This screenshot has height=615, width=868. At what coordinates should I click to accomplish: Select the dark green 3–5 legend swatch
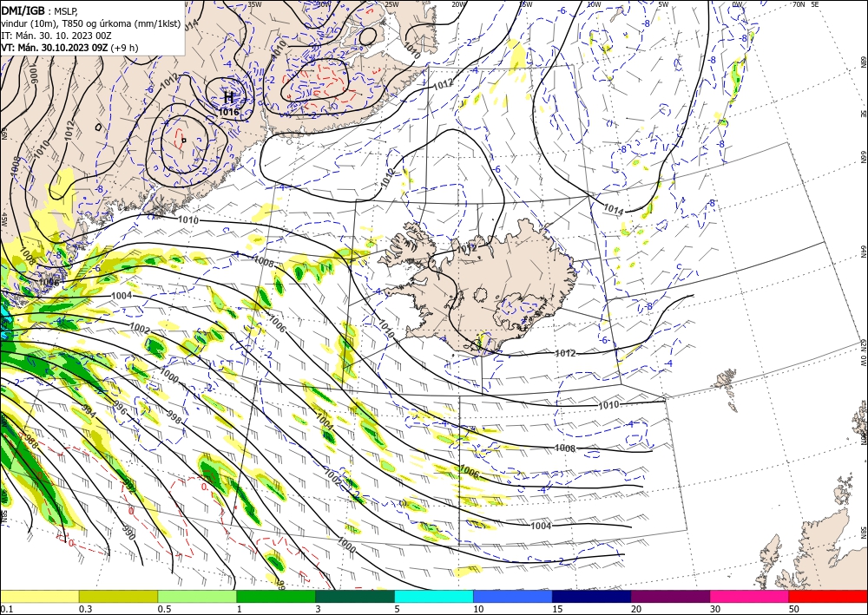[355, 596]
